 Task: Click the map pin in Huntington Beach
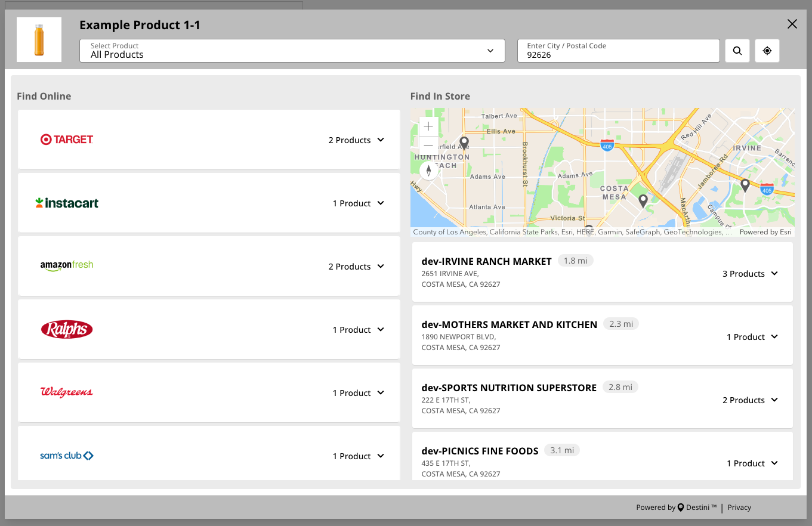pos(464,143)
